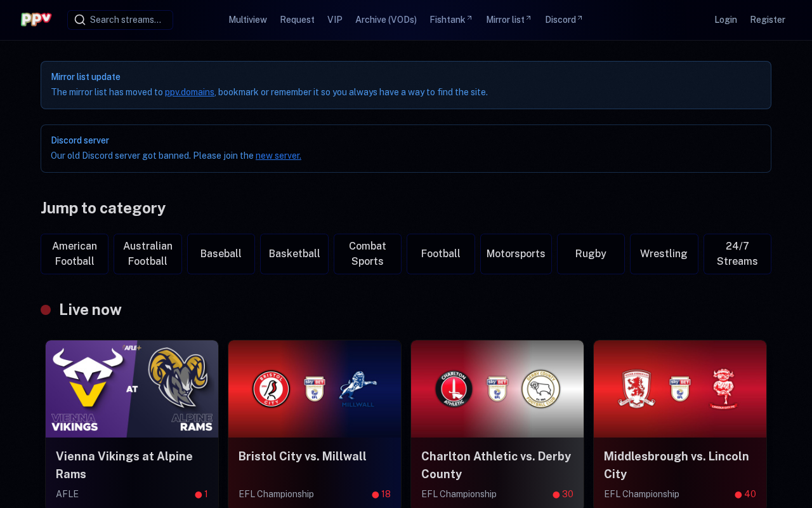This screenshot has width=812, height=508.
Task: Jump to Football category
Action: coord(441,254)
